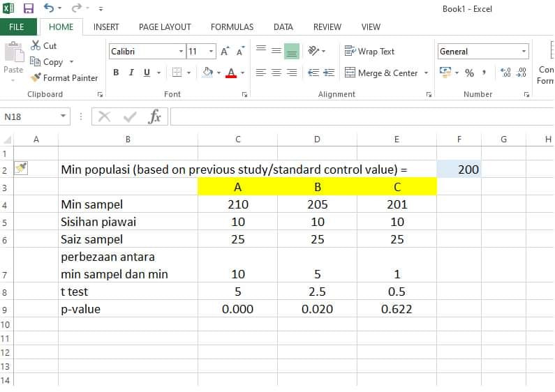Click Format Painter button
This screenshot has width=555, height=392.
pyautogui.click(x=64, y=78)
